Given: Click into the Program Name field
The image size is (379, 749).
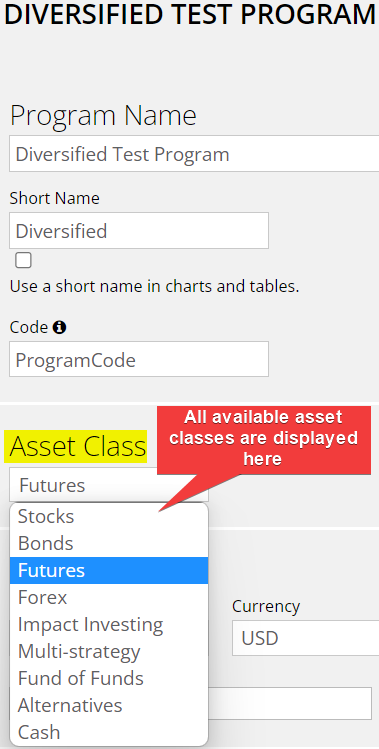Looking at the screenshot, I should pyautogui.click(x=194, y=154).
